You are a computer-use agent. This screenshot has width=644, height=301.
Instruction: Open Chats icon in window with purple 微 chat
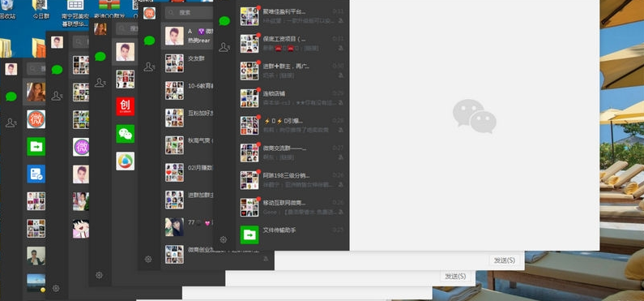point(57,70)
